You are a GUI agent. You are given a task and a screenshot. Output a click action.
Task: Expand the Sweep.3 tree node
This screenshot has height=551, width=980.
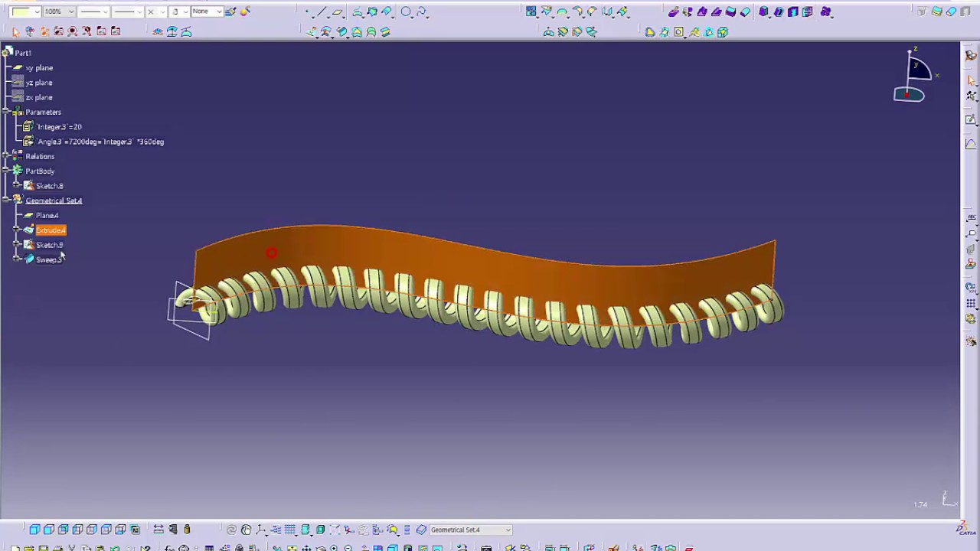coord(17,259)
